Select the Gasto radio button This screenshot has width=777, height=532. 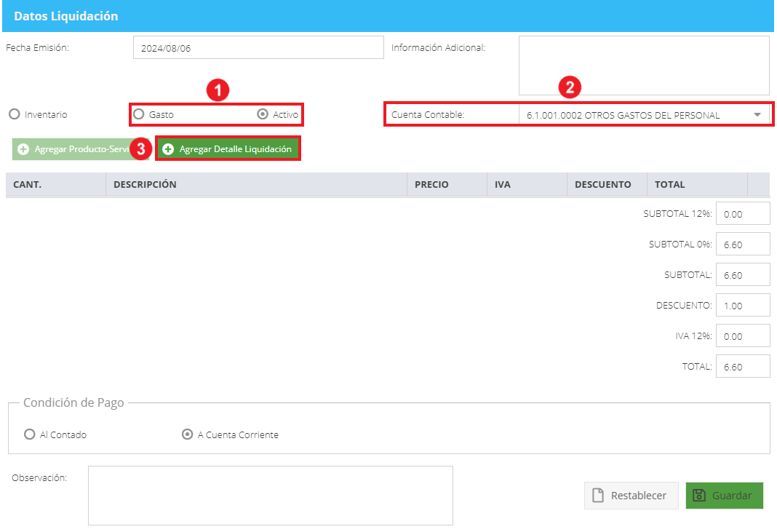pos(139,114)
